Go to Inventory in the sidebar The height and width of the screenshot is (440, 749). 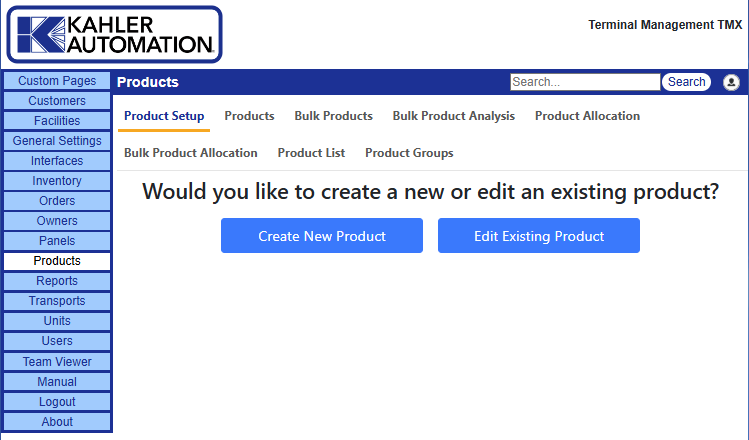tap(57, 181)
